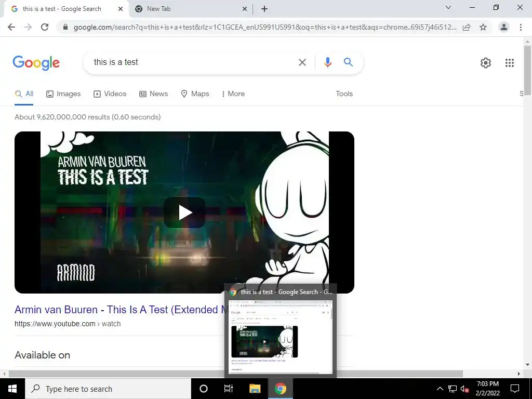Go back to the previous page

coord(11,27)
